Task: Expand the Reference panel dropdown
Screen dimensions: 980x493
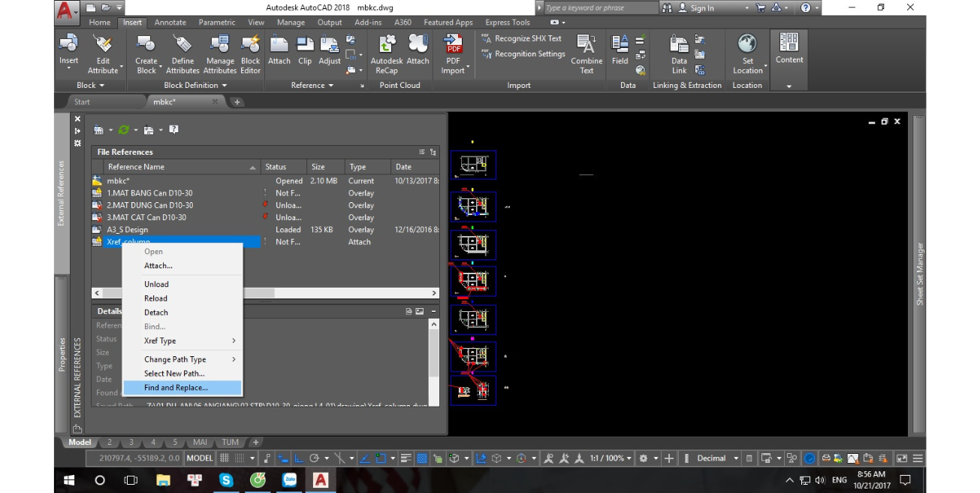Action: coord(312,86)
